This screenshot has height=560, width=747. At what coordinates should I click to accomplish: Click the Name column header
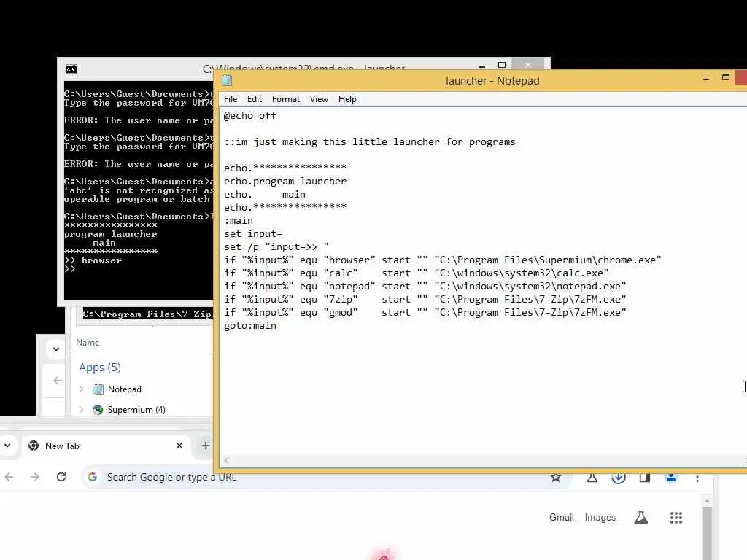click(x=88, y=343)
